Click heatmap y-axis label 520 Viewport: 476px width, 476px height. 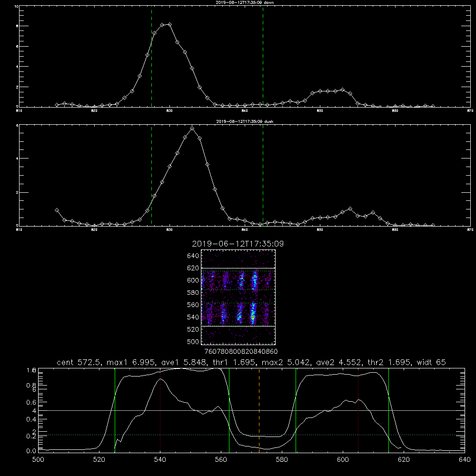[x=193, y=329]
